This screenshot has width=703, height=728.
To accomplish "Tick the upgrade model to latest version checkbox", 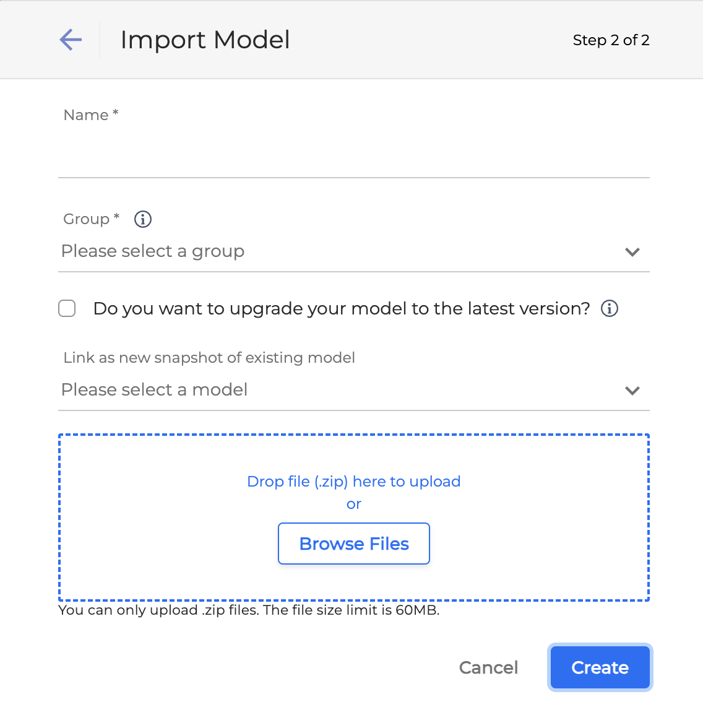I will click(67, 308).
